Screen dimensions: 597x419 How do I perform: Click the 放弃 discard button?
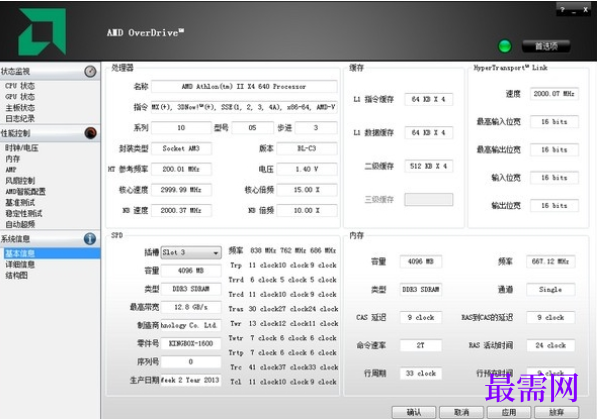pos(556,412)
